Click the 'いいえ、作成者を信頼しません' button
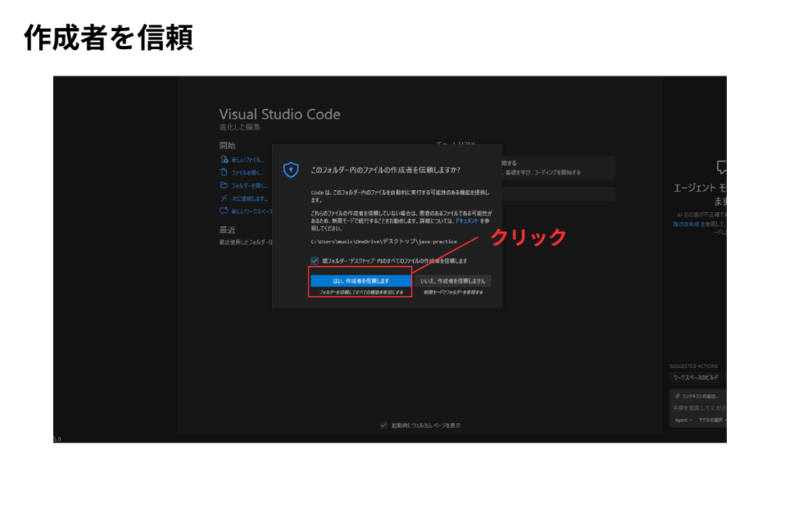This screenshot has width=798, height=532. point(453,280)
